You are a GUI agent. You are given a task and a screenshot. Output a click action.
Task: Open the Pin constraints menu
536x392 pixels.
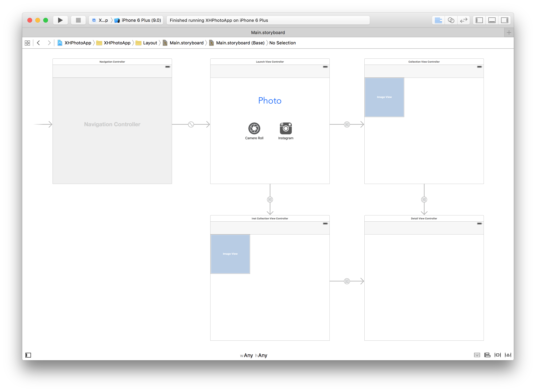[x=498, y=355]
